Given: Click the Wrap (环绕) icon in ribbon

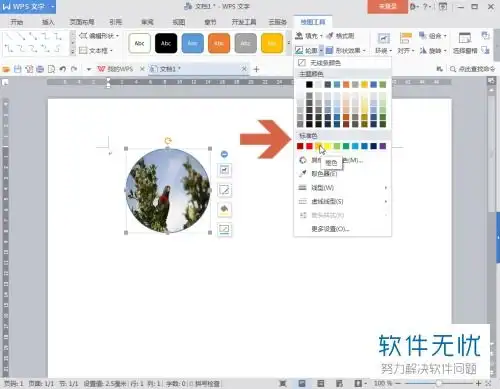Looking at the screenshot, I should pyautogui.click(x=383, y=39).
